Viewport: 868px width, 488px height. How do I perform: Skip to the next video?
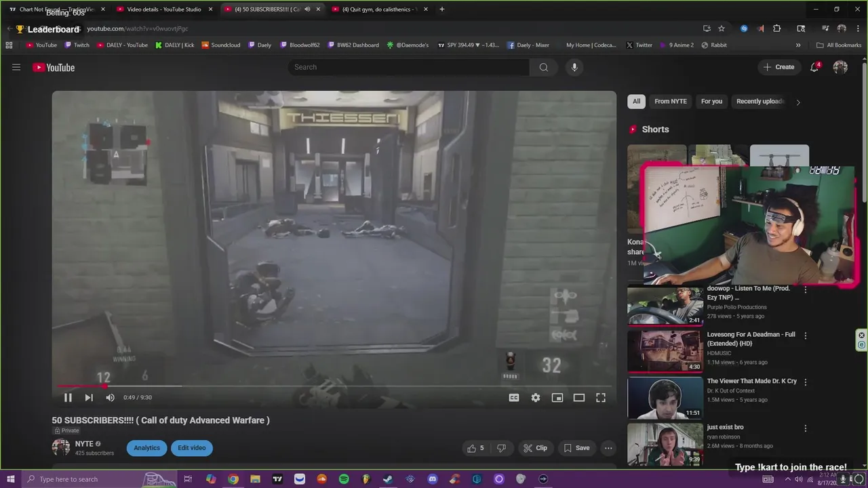(x=89, y=398)
